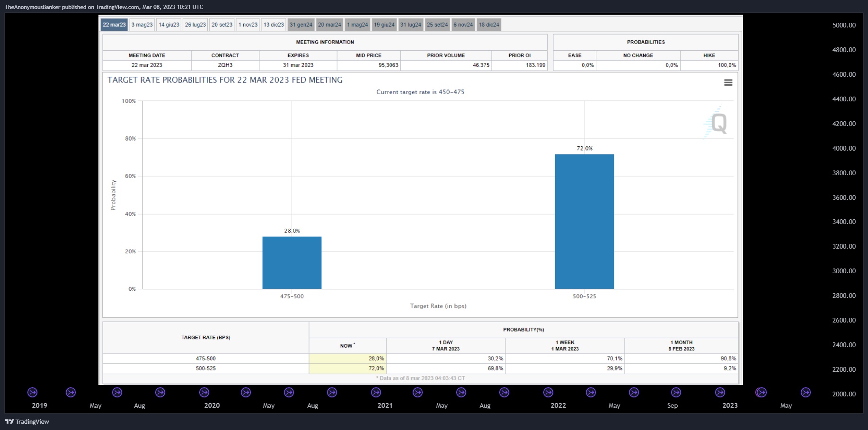This screenshot has height=430, width=868.
Task: Click the NOW value 72,0% cell
Action: (x=347, y=368)
